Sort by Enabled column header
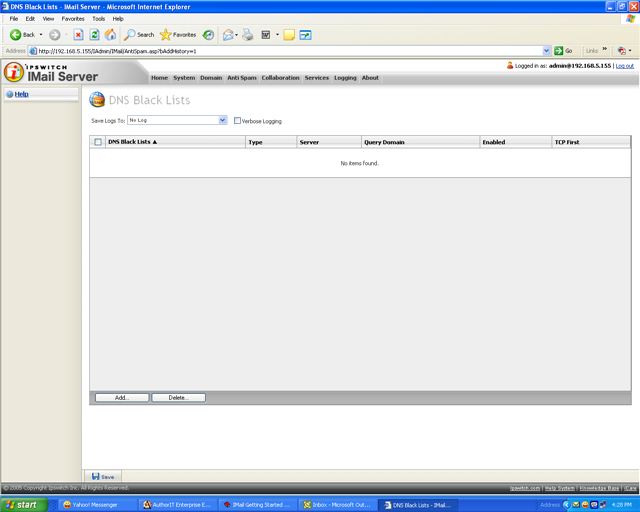This screenshot has width=640, height=512. (x=516, y=142)
